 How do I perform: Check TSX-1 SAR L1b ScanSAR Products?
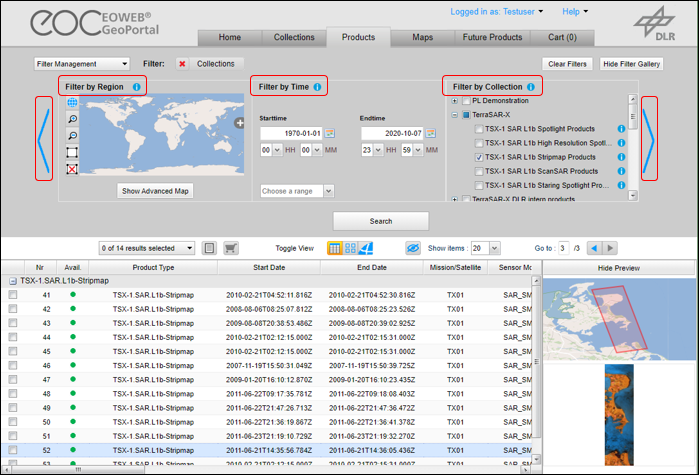point(479,171)
